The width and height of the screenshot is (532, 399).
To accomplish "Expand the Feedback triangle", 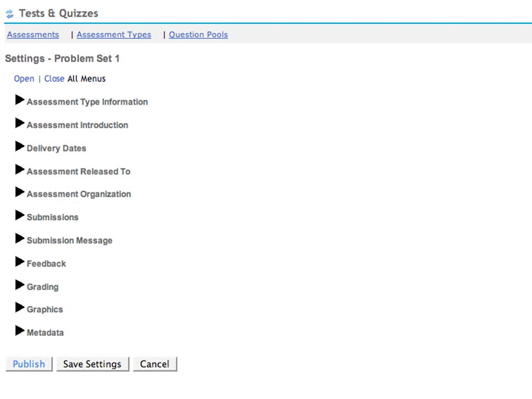I will [x=20, y=262].
